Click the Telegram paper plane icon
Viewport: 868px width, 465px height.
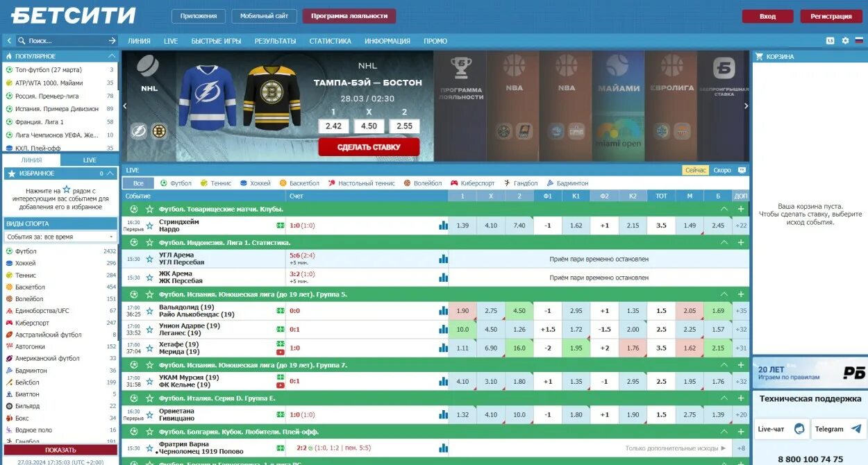coord(856,429)
